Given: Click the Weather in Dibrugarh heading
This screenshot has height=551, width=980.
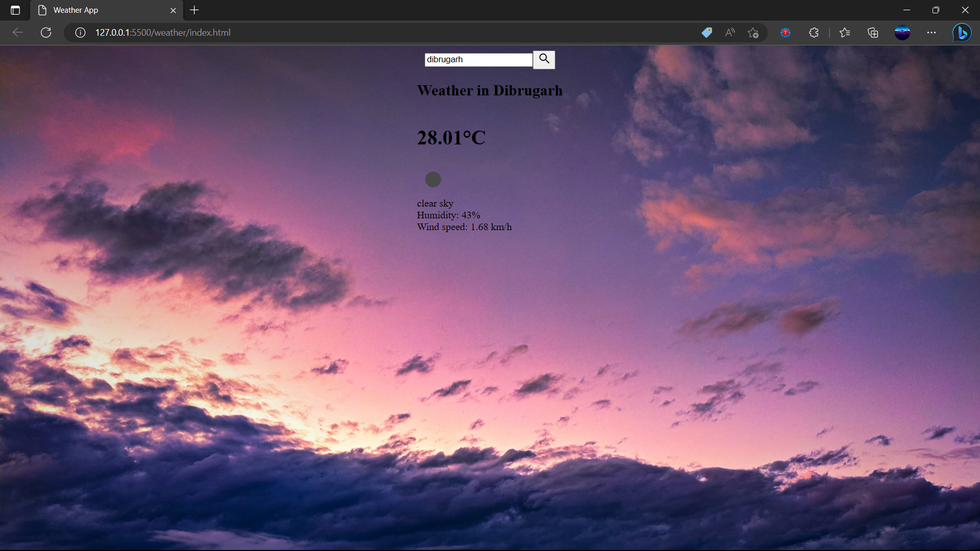Looking at the screenshot, I should pos(489,91).
